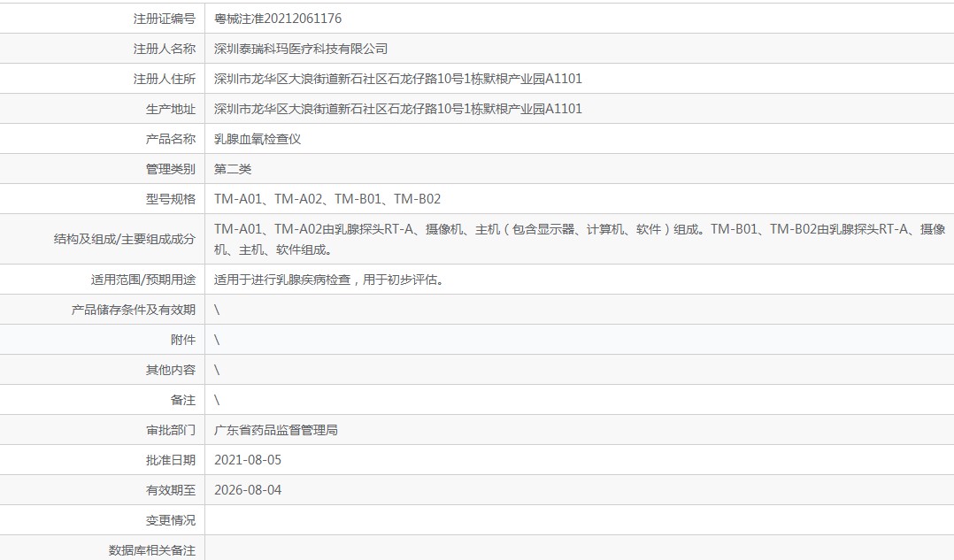Click the 生产地址 label
The image size is (954, 560).
[x=170, y=109]
